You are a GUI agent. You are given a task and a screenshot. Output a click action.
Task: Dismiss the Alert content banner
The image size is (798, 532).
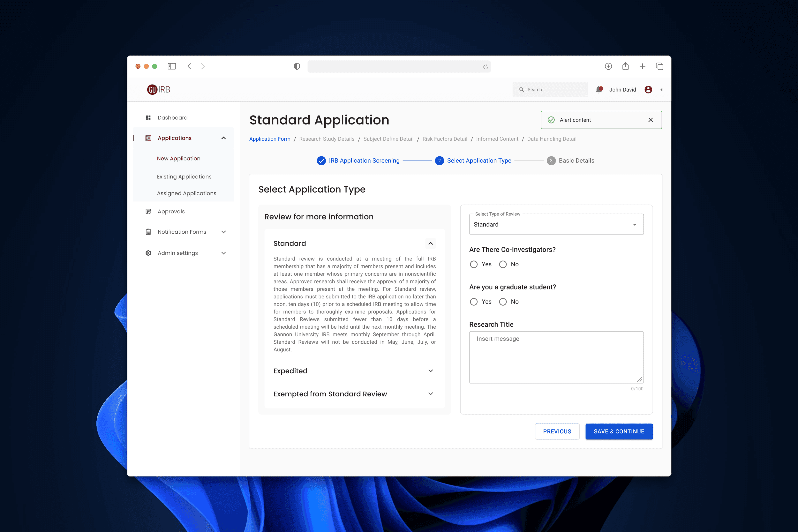click(650, 120)
